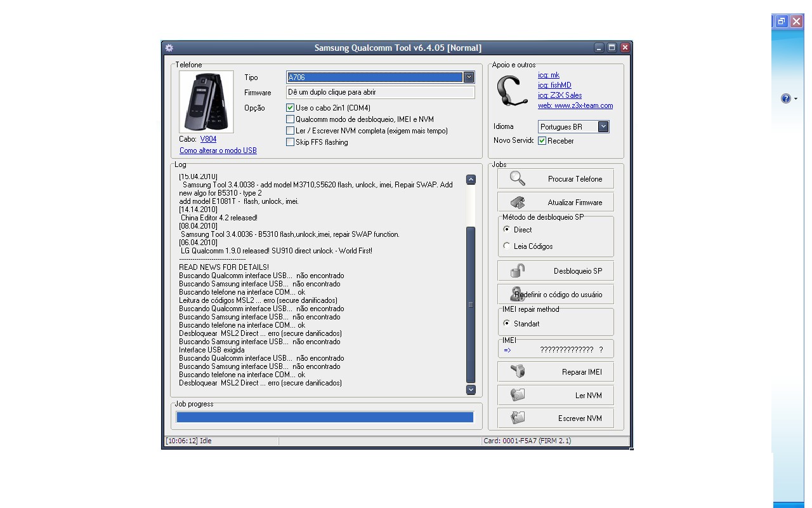Click the IMEI ?????????????? field
This screenshot has width=812, height=508.
(x=566, y=350)
